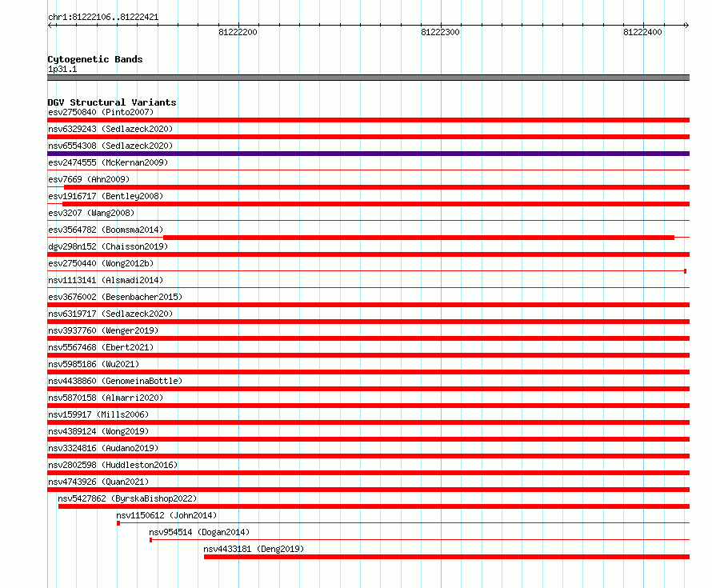The width and height of the screenshot is (712, 588).
Task: Click the ruler's left arrow end
Action: (50, 26)
